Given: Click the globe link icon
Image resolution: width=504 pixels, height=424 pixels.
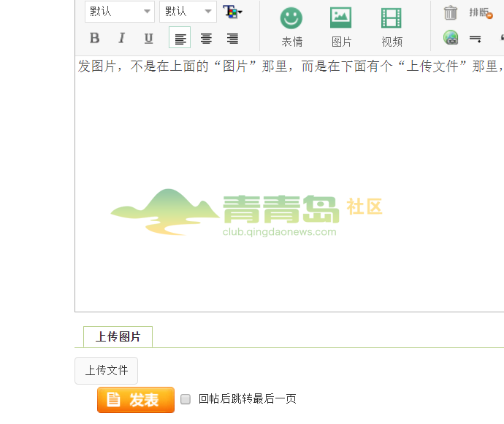Looking at the screenshot, I should [x=451, y=37].
